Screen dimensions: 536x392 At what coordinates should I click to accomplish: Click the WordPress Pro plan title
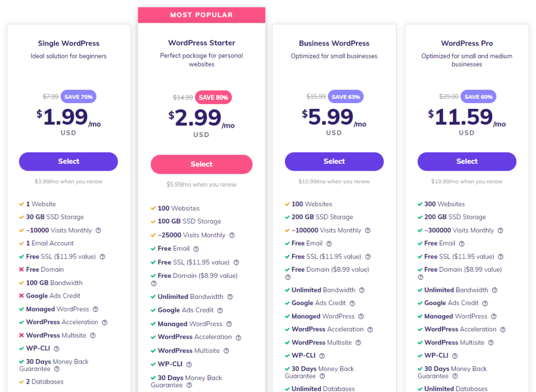(x=467, y=43)
